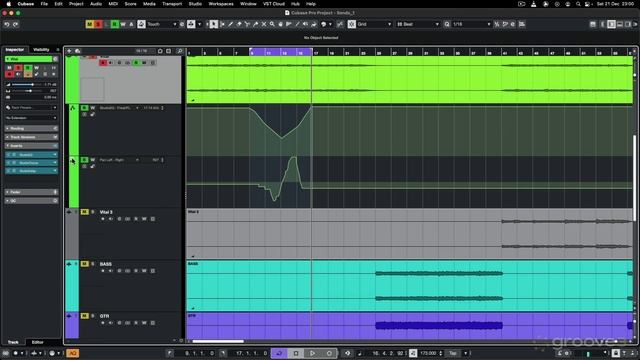This screenshot has width=640, height=360.
Task: Click the Record transport button
Action: point(329,353)
